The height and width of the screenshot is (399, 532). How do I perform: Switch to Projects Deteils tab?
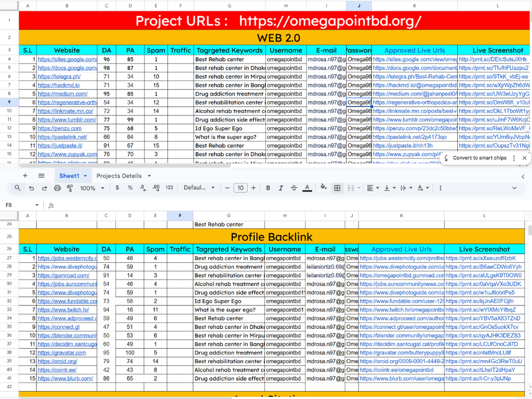pos(119,176)
